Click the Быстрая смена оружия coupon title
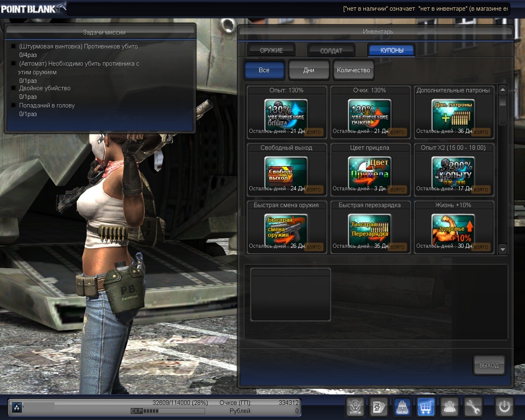 coord(286,205)
